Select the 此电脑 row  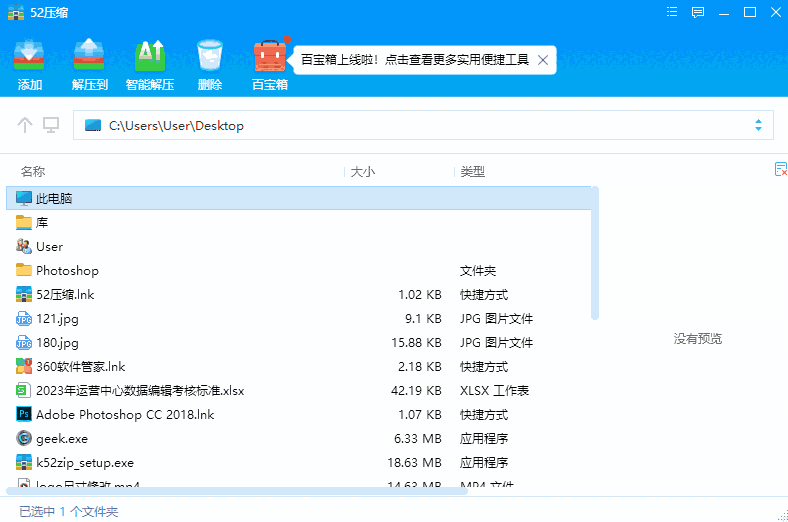click(299, 198)
